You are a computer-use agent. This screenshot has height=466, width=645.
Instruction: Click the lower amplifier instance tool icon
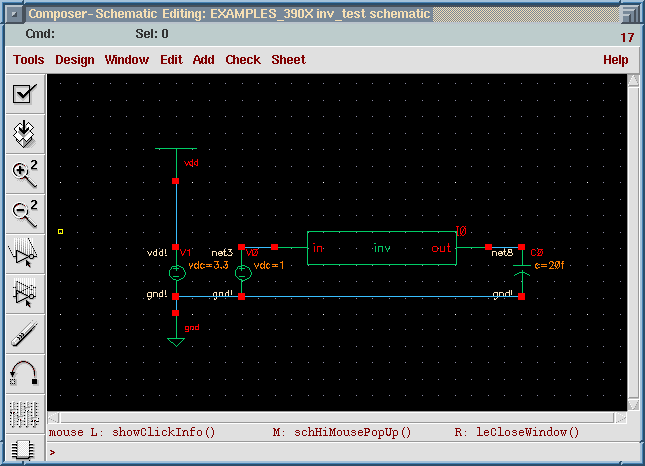point(25,293)
